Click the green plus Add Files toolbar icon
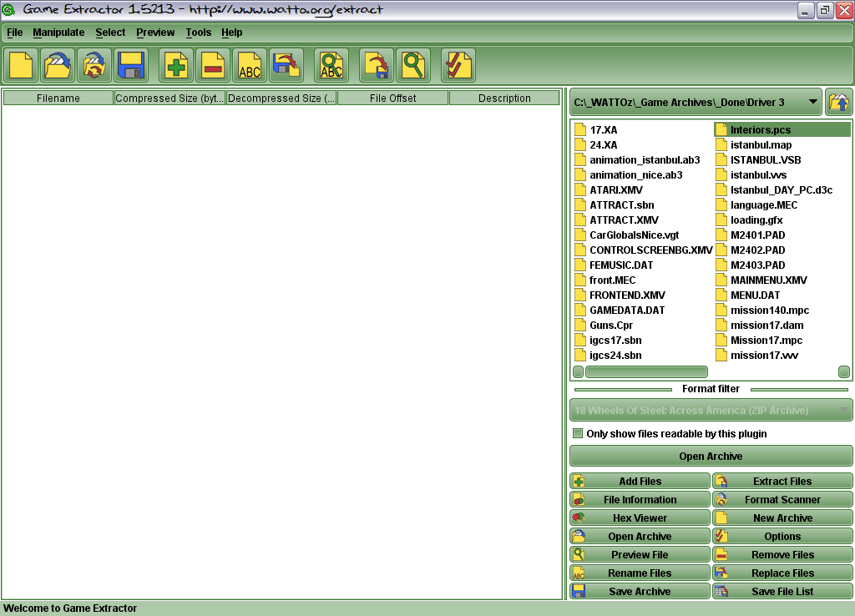The height and width of the screenshot is (616, 855). 176,65
